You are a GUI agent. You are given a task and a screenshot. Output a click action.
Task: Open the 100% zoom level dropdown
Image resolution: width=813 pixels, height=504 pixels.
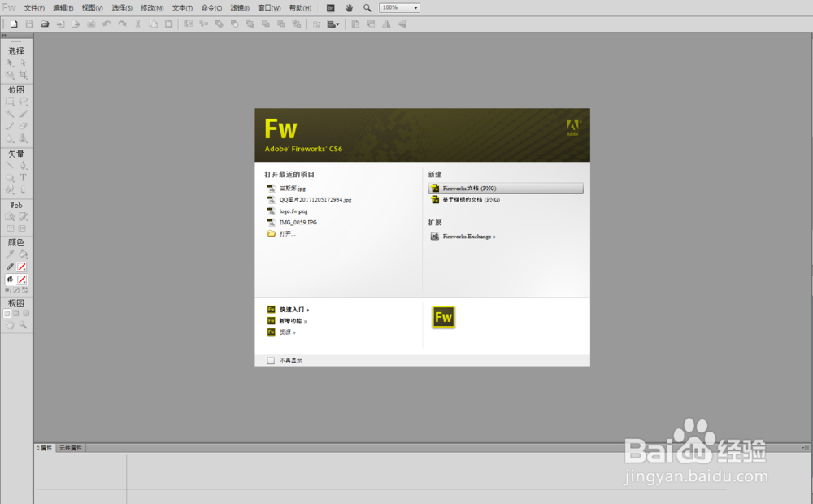(415, 8)
